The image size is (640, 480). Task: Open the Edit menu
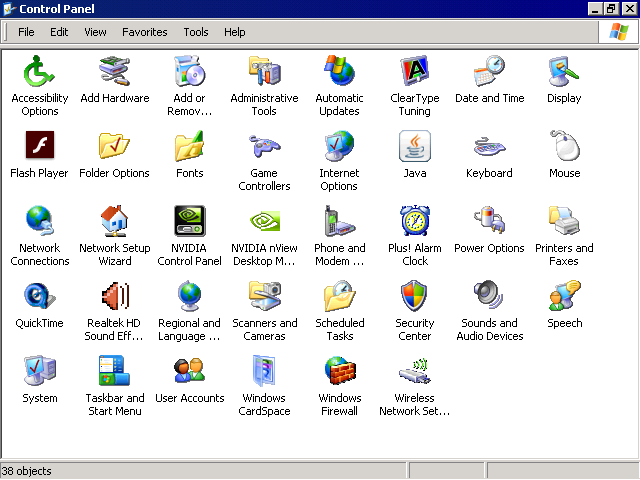click(59, 32)
